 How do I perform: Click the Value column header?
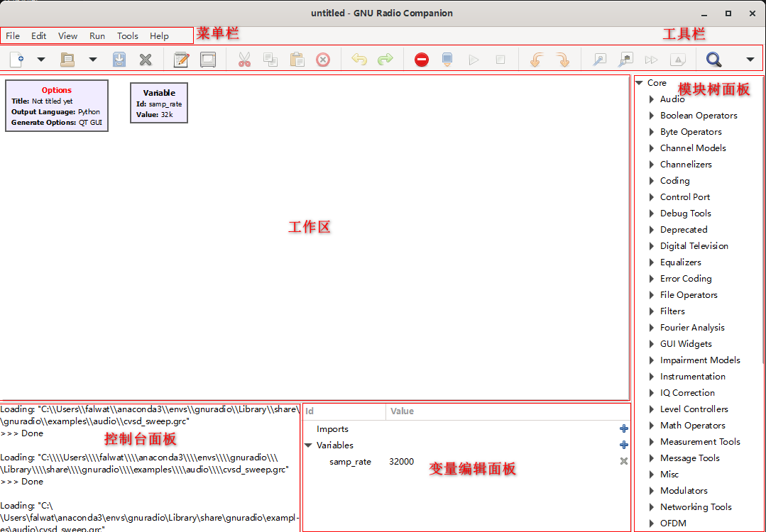(x=508, y=411)
